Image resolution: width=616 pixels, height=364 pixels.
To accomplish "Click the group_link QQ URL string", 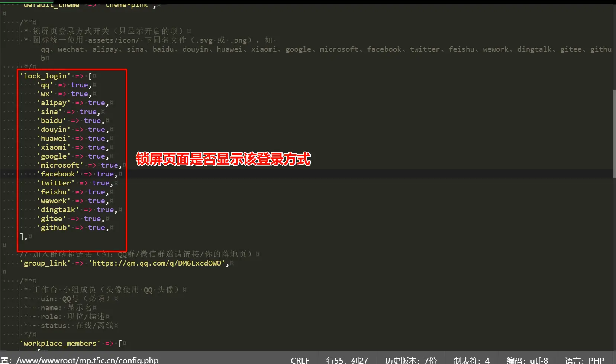I will (x=157, y=263).
